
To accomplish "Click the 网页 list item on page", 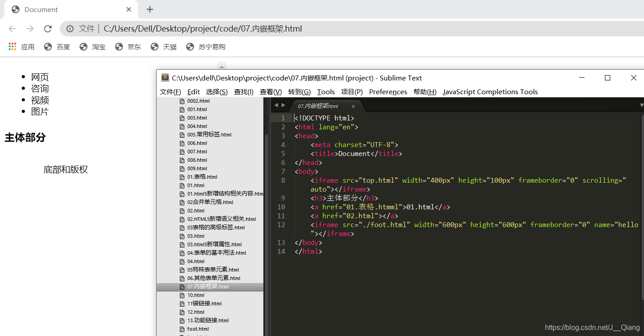I will pyautogui.click(x=40, y=77).
